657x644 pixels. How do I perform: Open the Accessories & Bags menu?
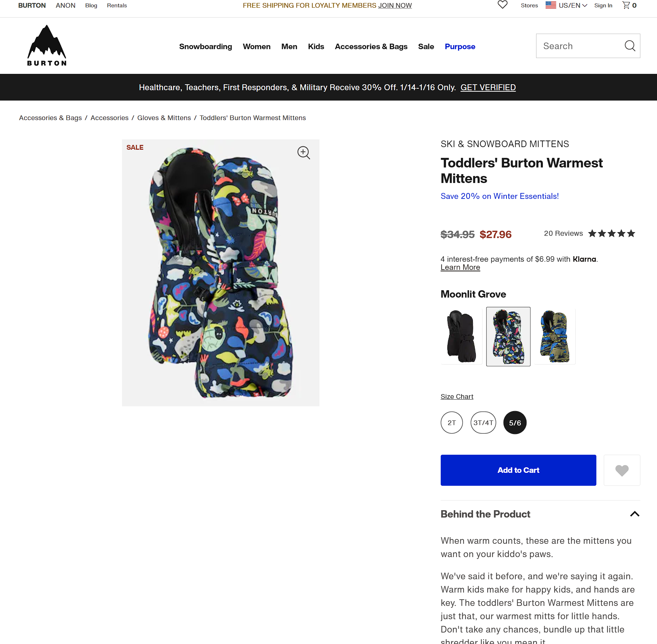pyautogui.click(x=371, y=47)
